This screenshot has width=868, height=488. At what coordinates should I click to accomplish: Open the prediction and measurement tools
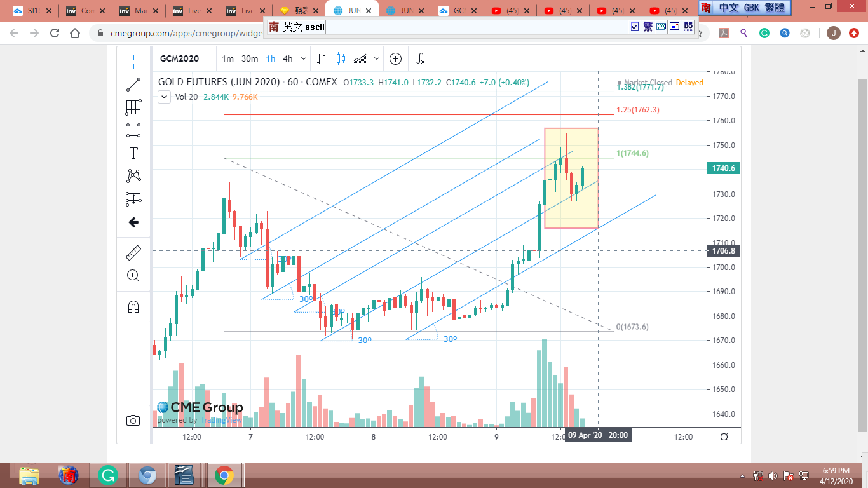click(133, 199)
